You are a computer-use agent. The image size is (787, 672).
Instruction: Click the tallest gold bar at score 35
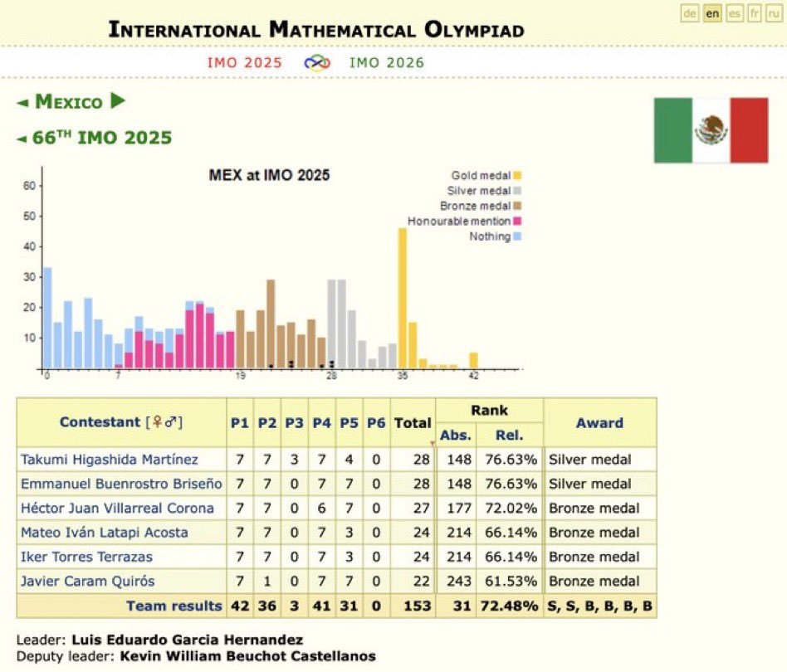point(403,298)
